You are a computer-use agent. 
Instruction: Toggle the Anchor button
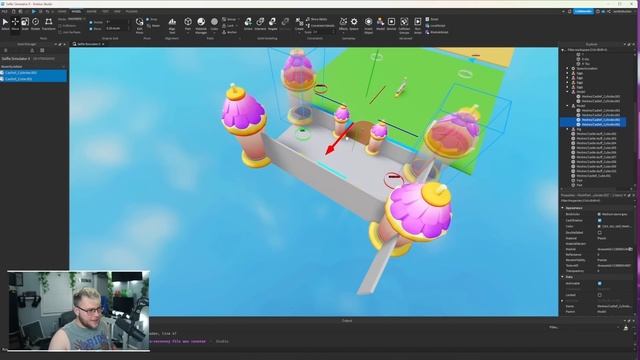coord(229,32)
